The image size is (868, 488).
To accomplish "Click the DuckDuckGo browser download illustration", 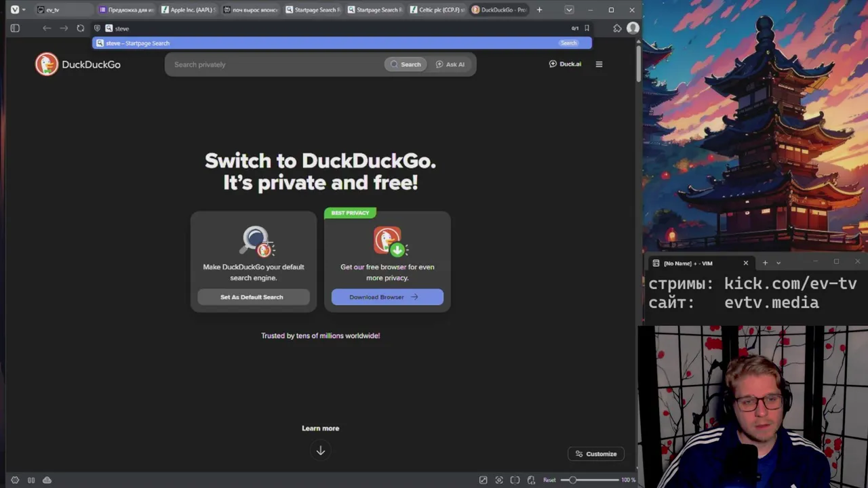I will (x=390, y=241).
